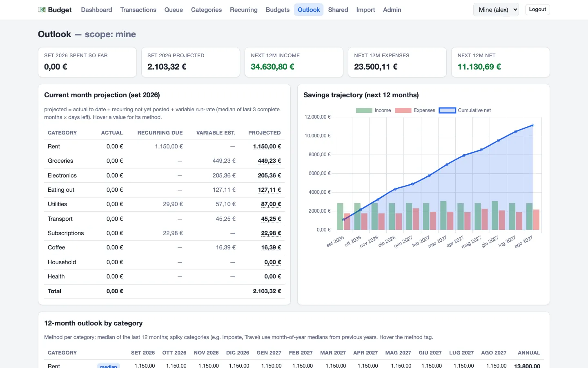Click the last cumulative net point, ago 2027
The width and height of the screenshot is (588, 368).
coord(533,125)
